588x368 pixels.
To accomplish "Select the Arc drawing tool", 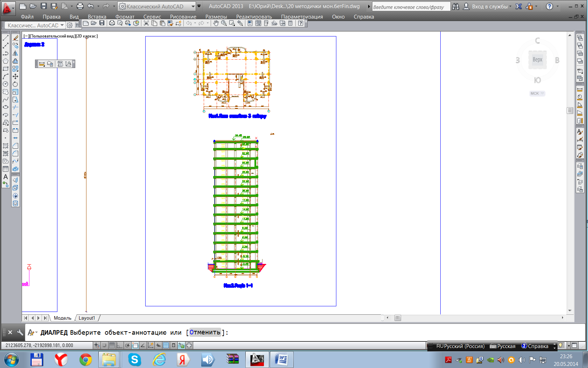I will click(x=6, y=76).
